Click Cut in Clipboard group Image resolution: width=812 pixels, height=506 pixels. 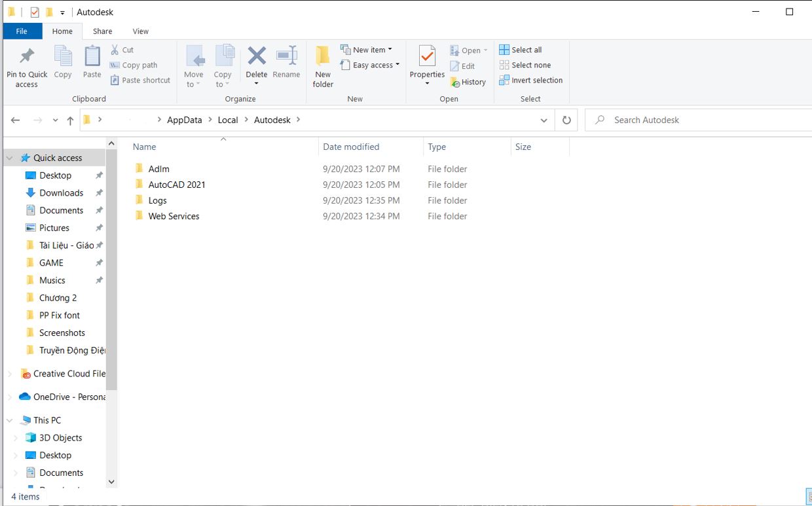pos(122,50)
